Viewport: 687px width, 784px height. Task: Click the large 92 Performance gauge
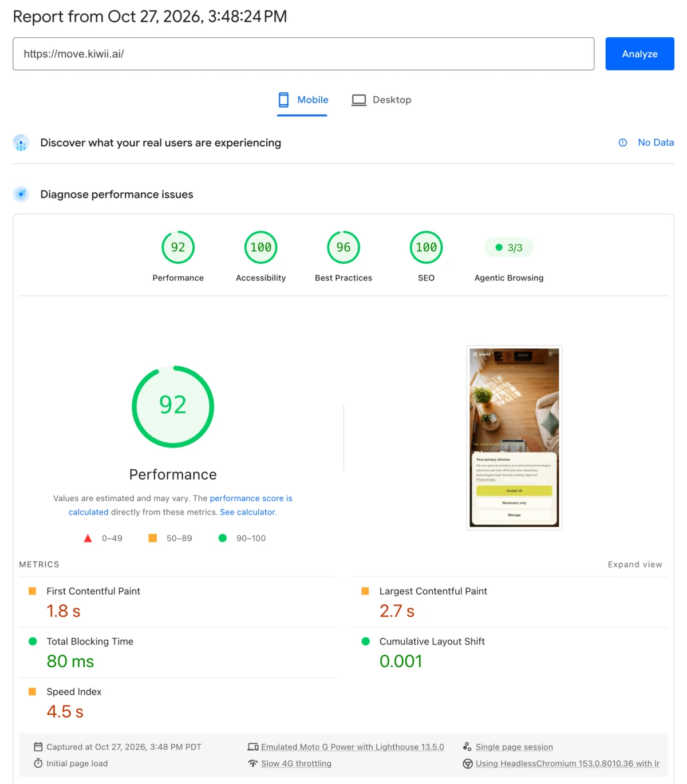point(173,406)
